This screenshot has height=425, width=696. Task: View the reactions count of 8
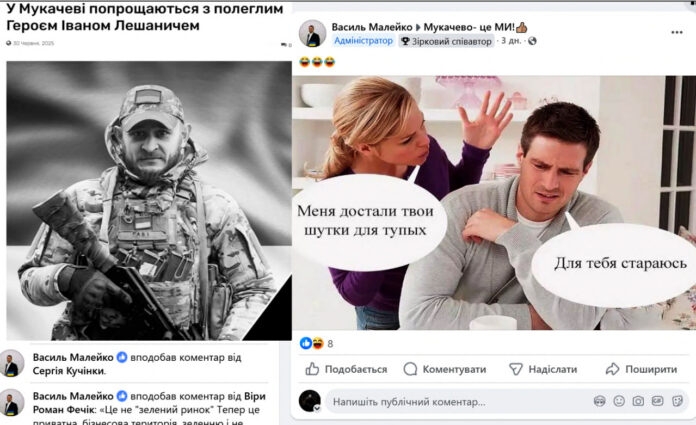pos(330,343)
